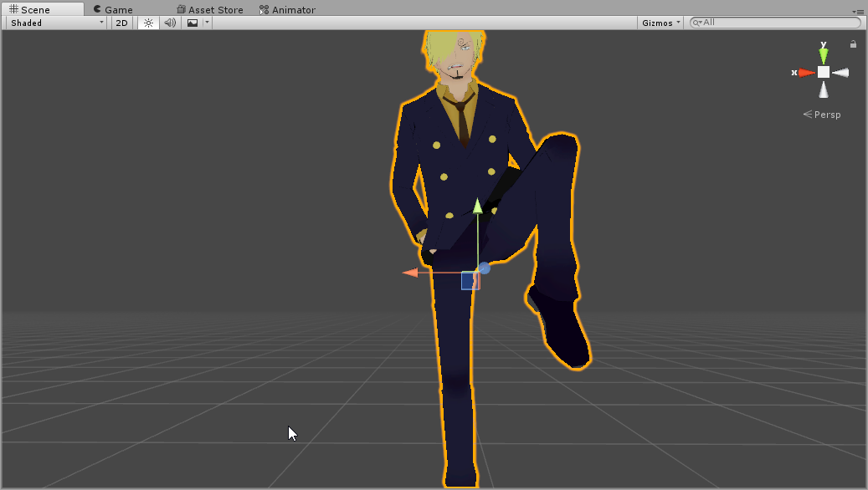Switch to the Animator tab

pos(287,9)
